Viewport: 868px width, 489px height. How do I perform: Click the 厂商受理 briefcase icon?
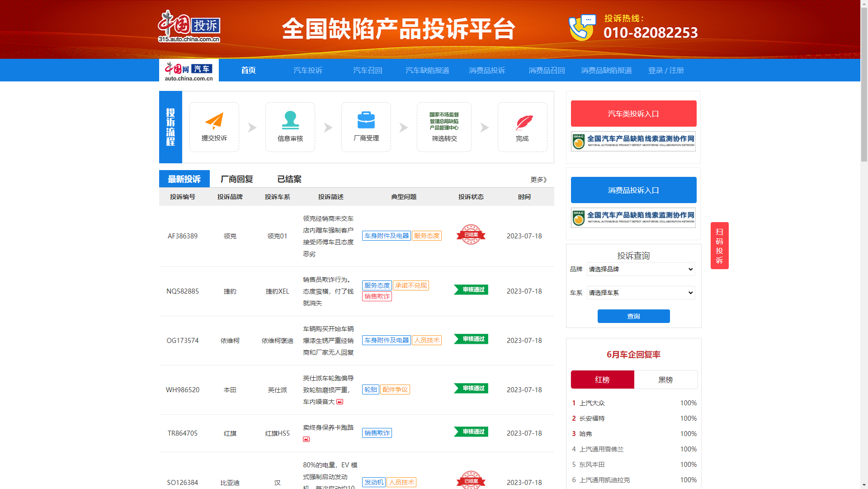coord(366,120)
